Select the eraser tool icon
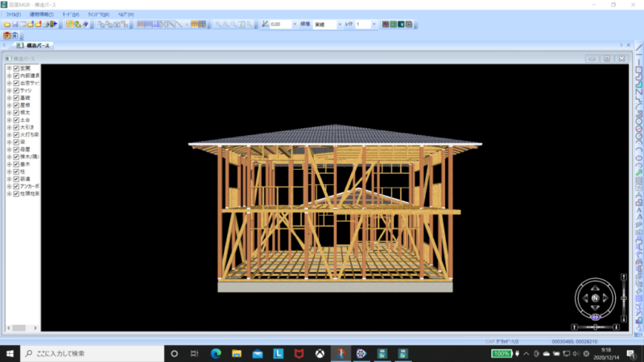Viewport: 644px width, 362px height. point(85,25)
